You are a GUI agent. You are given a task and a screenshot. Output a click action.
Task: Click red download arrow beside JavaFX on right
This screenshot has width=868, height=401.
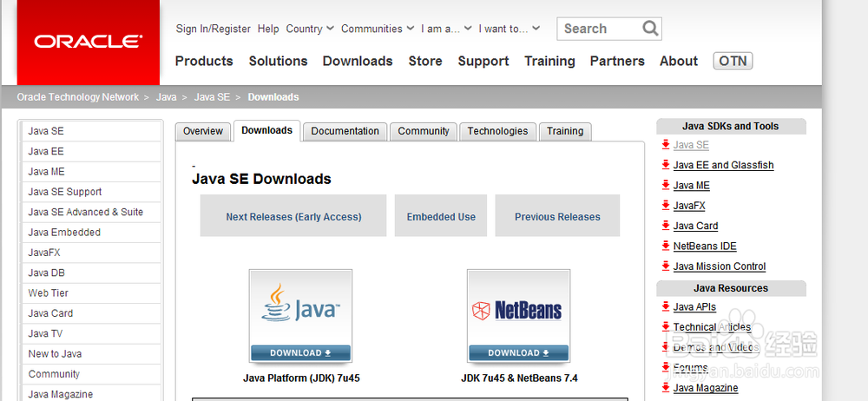click(666, 205)
